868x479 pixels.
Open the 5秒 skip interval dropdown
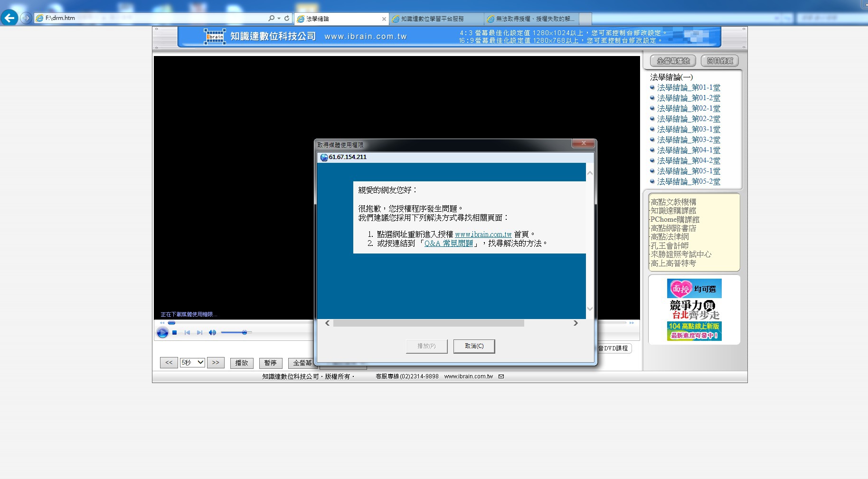[x=192, y=362]
